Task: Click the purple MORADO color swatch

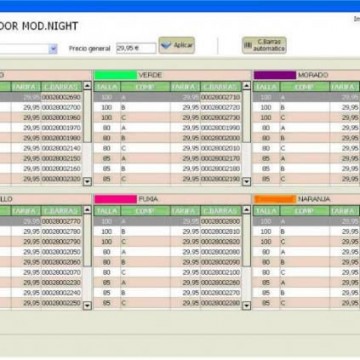Action: 275,75
